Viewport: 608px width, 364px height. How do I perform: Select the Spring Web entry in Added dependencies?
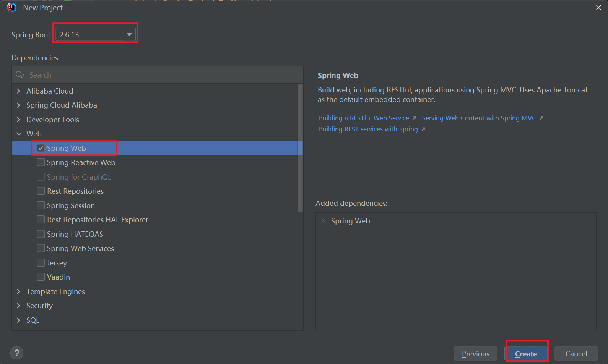point(350,221)
